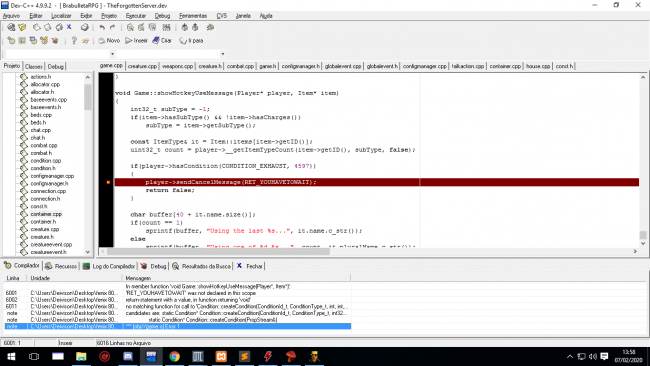Open the Replace tool from the toolbar

pos(141,27)
